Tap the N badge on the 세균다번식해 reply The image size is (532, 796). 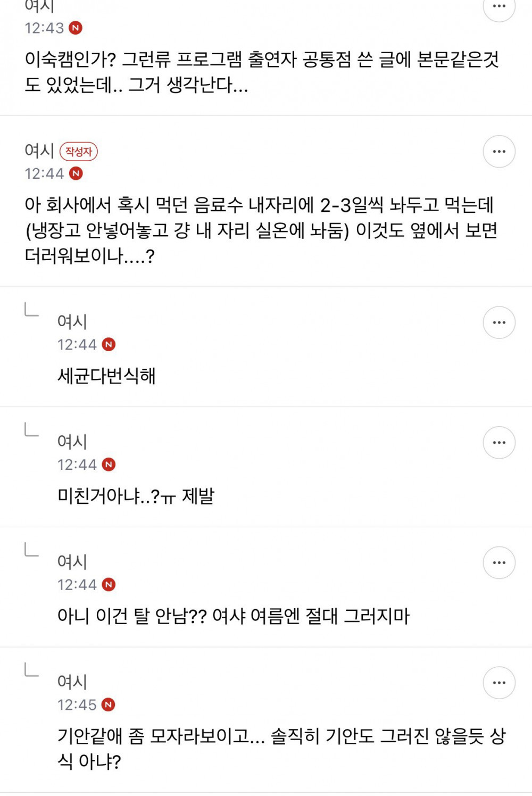109,345
